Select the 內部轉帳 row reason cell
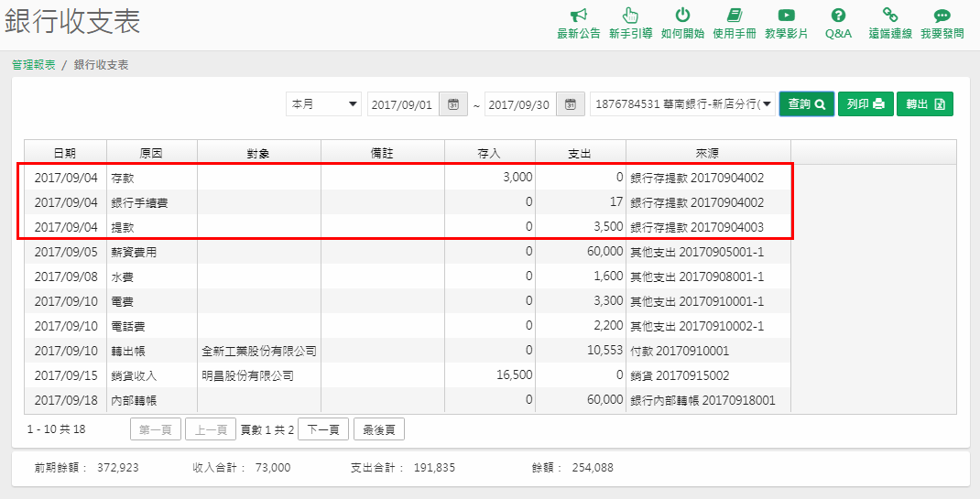This screenshot has width=980, height=499. [152, 400]
